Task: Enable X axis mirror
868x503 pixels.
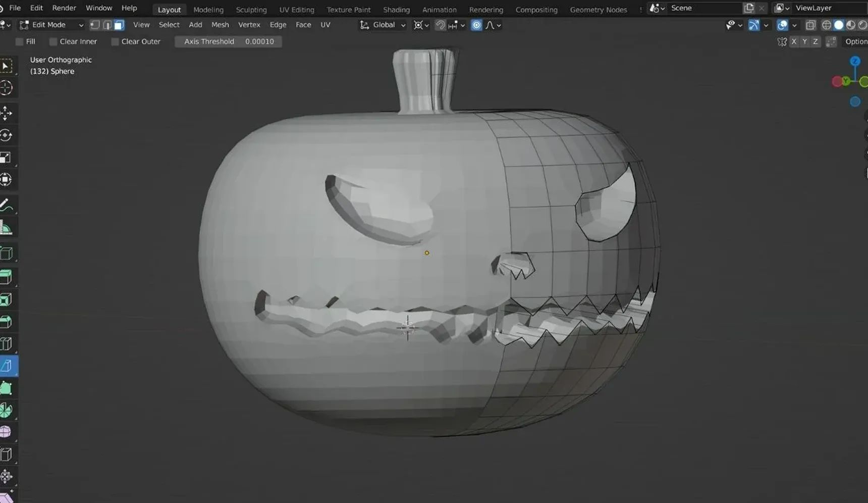Action: (794, 41)
